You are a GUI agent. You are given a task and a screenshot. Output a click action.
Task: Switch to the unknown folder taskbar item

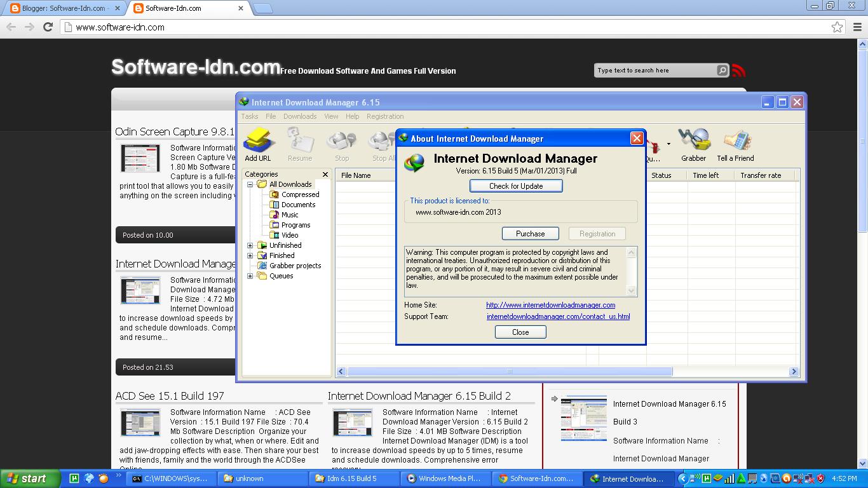pos(262,478)
